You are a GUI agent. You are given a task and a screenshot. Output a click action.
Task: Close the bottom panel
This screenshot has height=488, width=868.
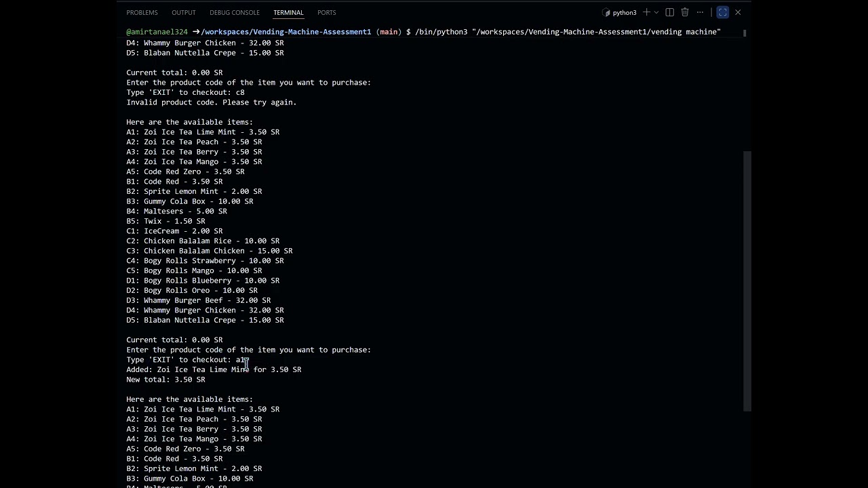click(738, 12)
